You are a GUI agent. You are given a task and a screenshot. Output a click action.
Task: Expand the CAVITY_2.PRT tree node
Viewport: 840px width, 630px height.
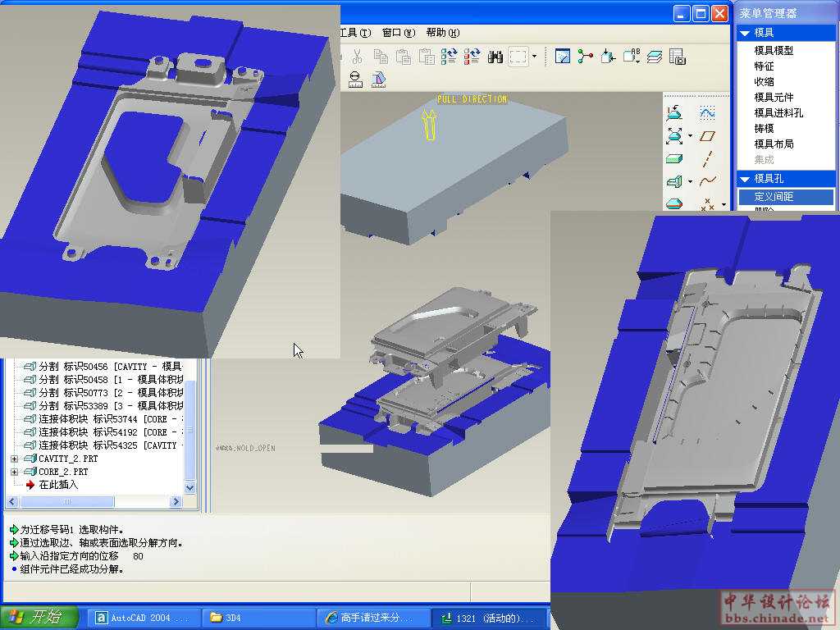click(x=14, y=459)
